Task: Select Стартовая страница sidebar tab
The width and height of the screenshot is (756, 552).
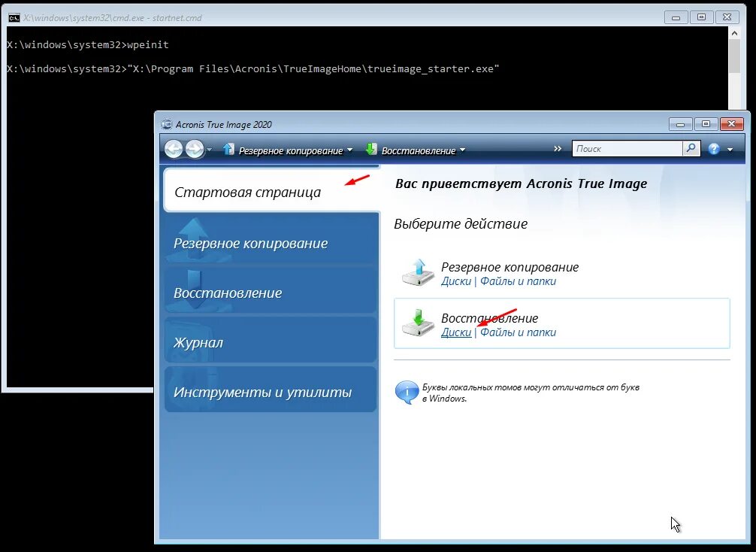Action: [x=271, y=190]
